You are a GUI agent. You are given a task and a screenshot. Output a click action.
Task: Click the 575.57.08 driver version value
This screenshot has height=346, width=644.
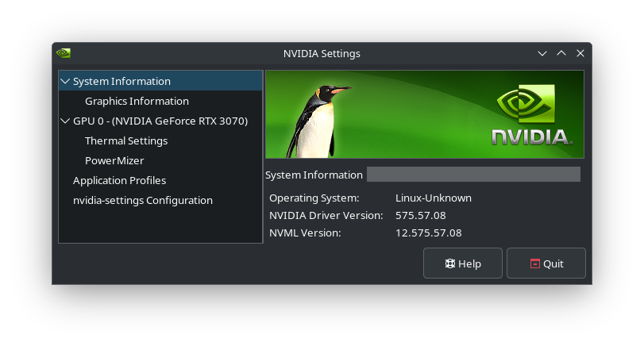(421, 216)
